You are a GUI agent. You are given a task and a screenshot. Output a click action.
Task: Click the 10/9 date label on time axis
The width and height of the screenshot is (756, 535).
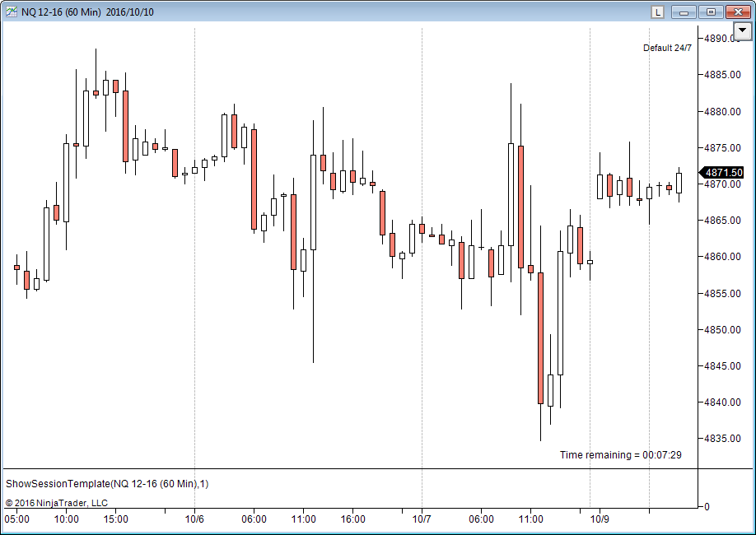coord(600,519)
